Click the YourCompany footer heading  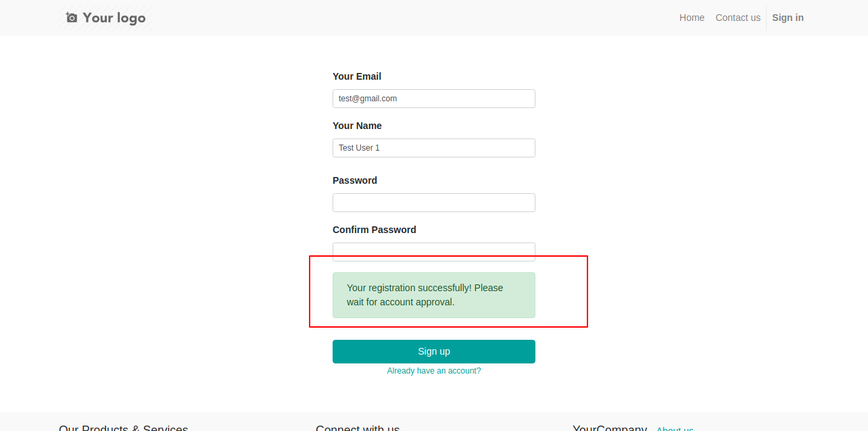click(610, 428)
